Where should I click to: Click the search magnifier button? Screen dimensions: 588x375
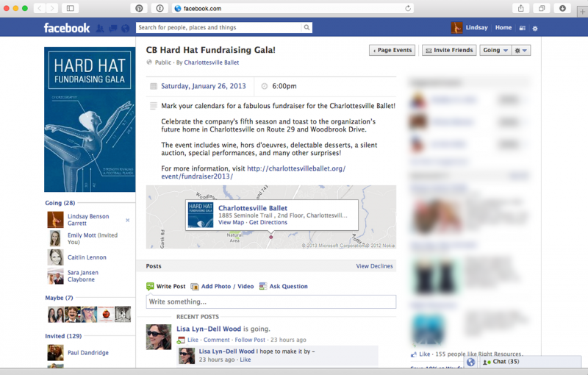pyautogui.click(x=306, y=27)
